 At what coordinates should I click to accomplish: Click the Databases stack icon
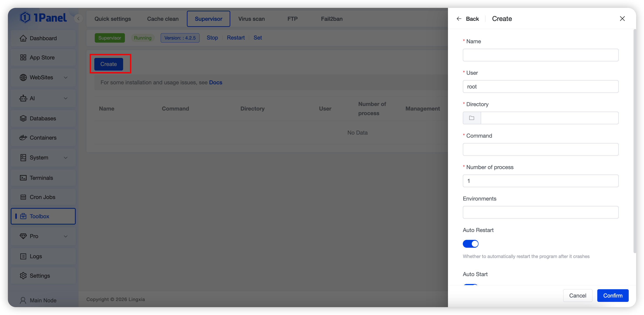23,118
